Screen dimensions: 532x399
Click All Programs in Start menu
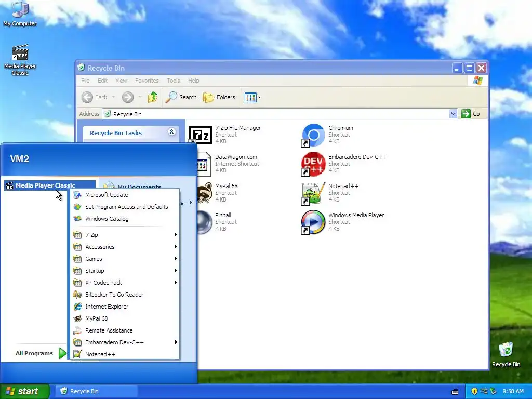coord(41,353)
